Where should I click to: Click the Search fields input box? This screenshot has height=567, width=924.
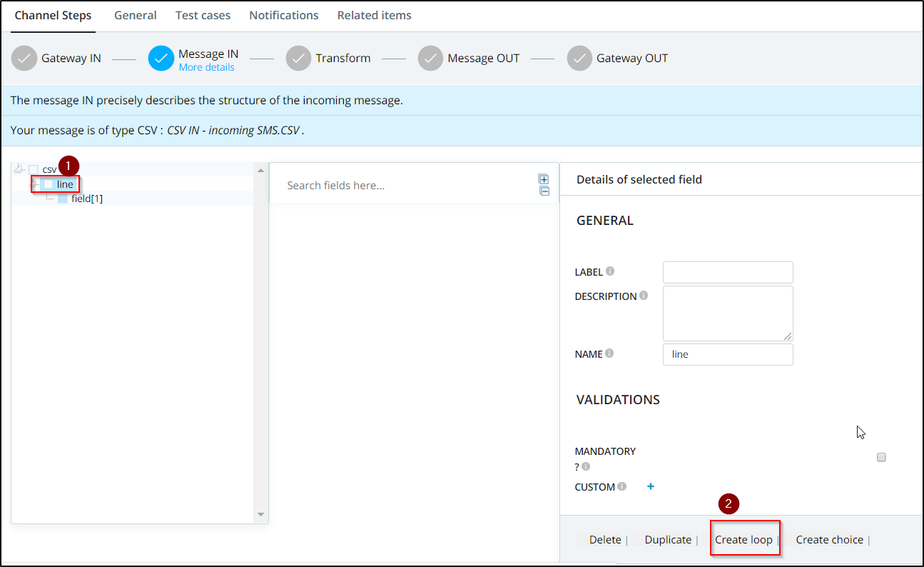(x=403, y=185)
